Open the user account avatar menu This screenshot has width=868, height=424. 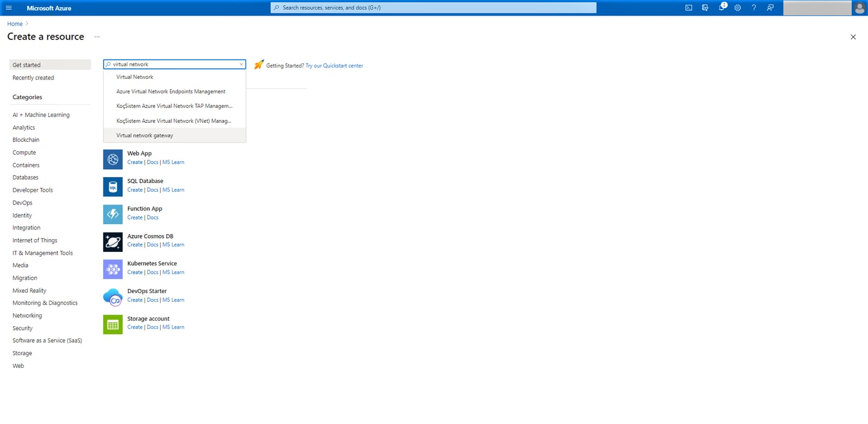[x=860, y=8]
